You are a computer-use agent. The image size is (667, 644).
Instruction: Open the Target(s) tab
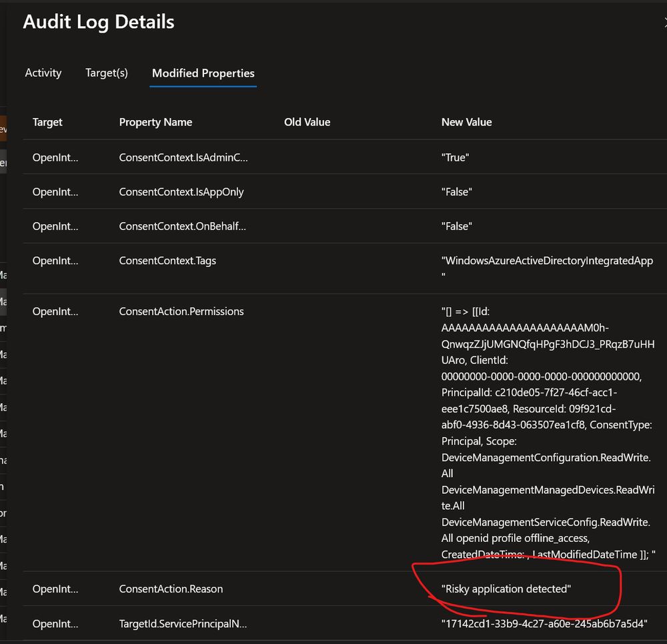coord(106,73)
